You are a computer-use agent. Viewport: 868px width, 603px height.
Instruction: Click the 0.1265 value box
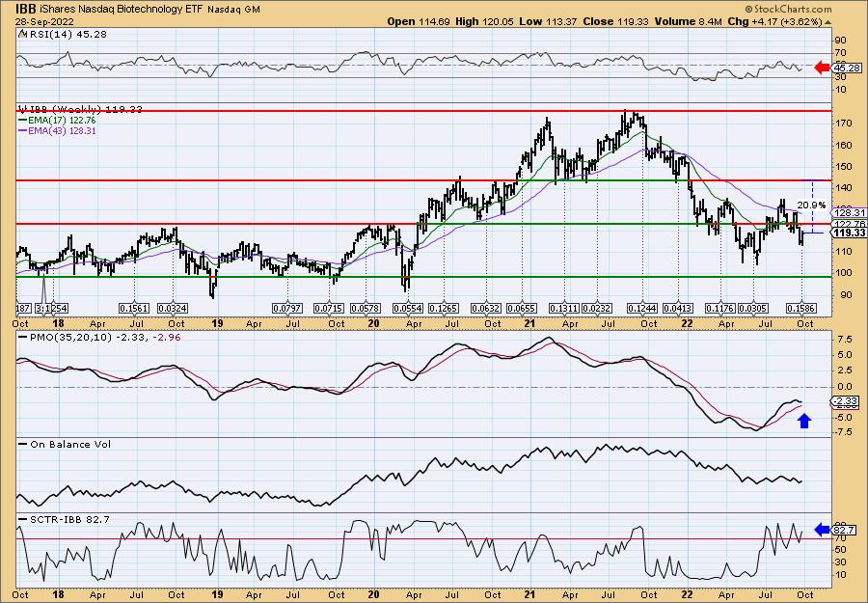[444, 308]
